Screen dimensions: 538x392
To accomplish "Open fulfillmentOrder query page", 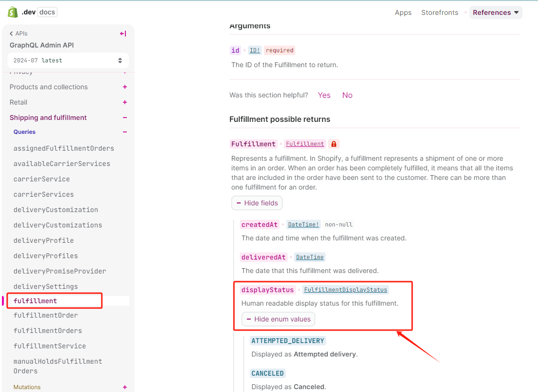I will pyautogui.click(x=46, y=315).
